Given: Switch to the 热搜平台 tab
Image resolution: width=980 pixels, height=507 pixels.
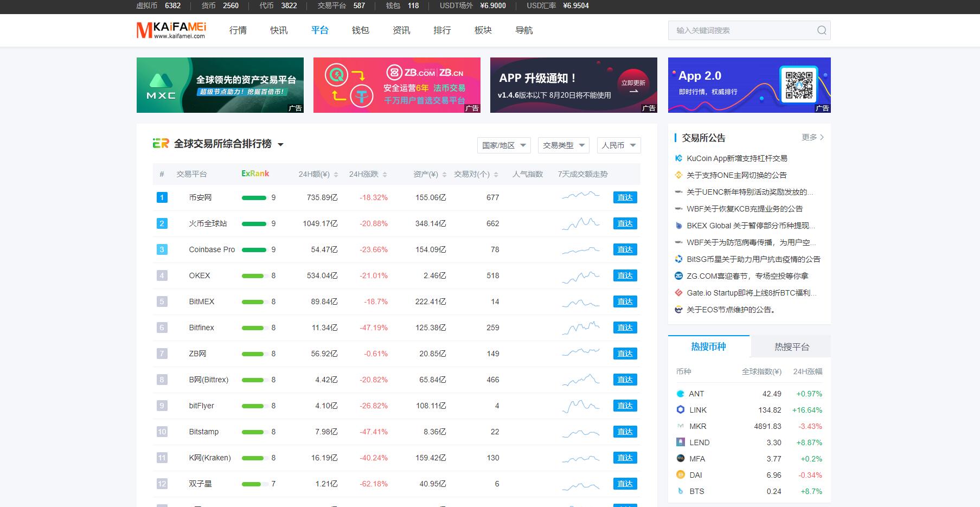Looking at the screenshot, I should (x=791, y=347).
